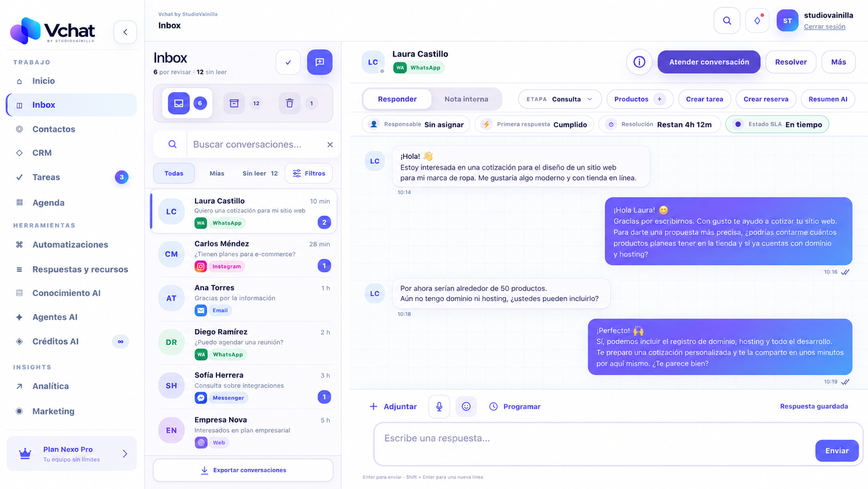Click Crear reserva button
This screenshot has height=489, width=868.
pyautogui.click(x=766, y=99)
